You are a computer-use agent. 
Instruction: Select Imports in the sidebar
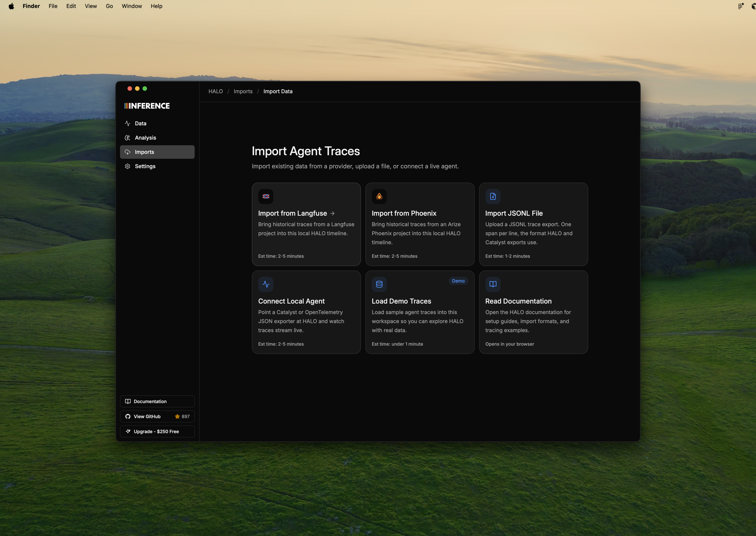[157, 152]
